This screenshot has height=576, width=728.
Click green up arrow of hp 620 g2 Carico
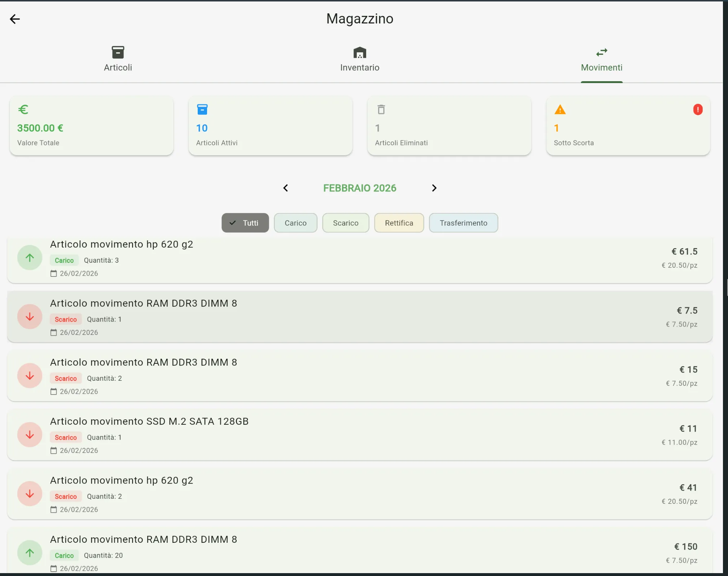point(30,258)
